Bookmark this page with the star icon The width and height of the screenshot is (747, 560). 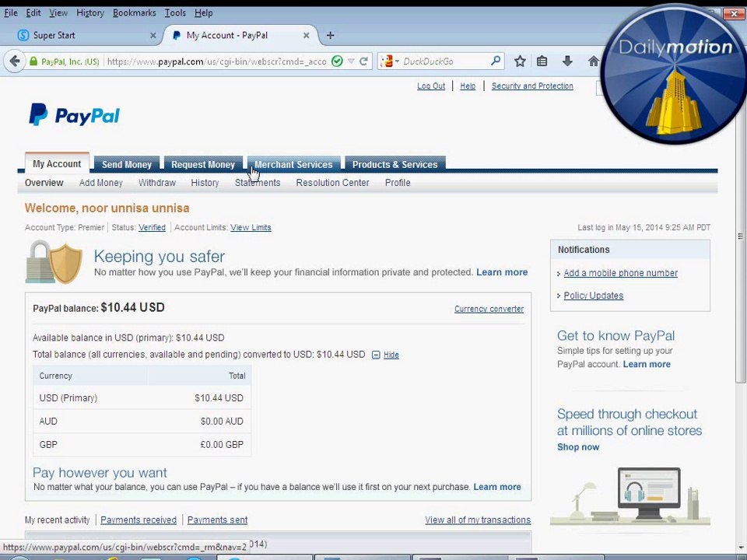[520, 61]
